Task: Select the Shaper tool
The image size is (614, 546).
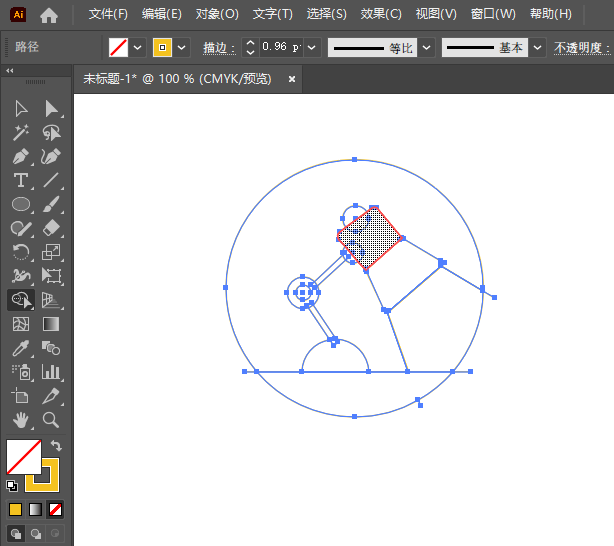Action: pos(21,228)
